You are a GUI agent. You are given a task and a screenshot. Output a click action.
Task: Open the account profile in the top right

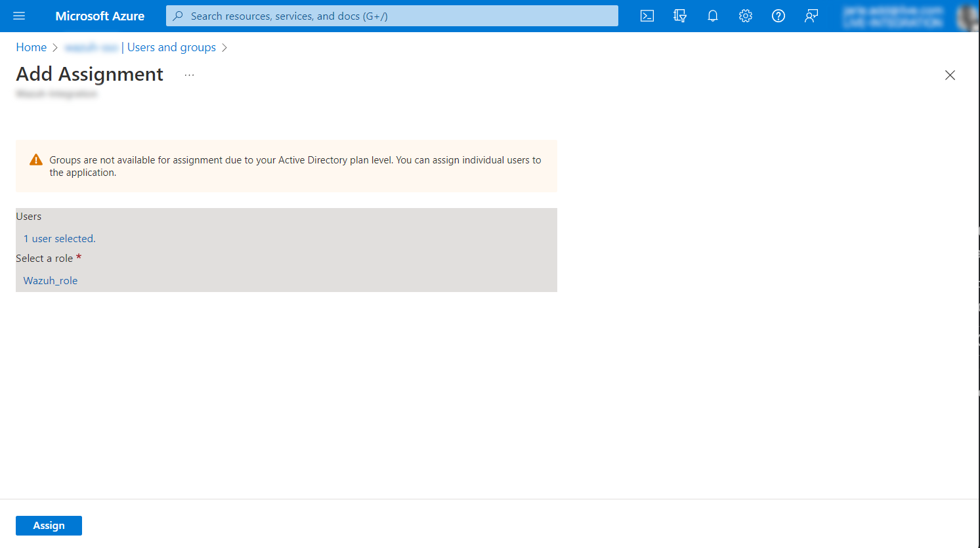909,16
